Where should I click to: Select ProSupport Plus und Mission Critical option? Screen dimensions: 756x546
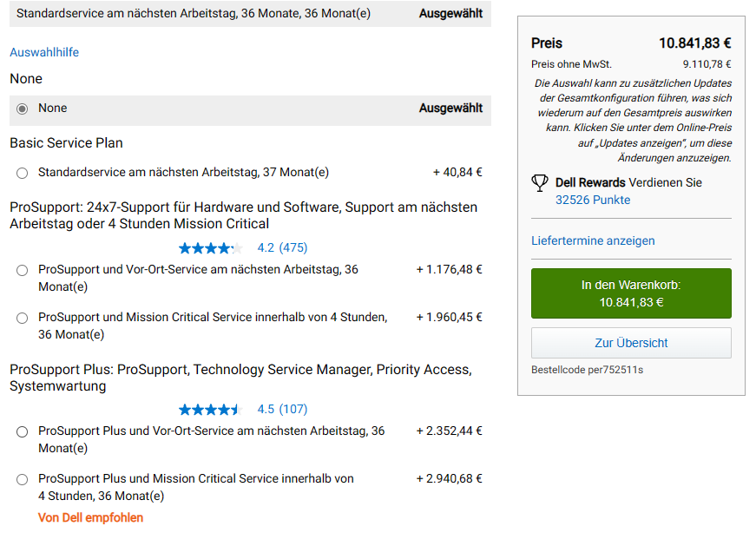coord(23,479)
